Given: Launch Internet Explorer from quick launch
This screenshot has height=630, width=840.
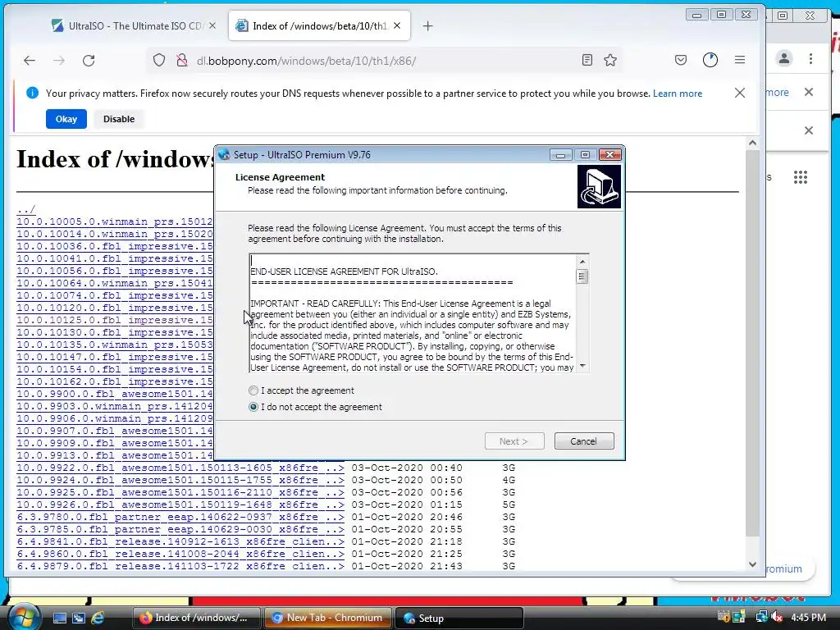Looking at the screenshot, I should (x=98, y=618).
